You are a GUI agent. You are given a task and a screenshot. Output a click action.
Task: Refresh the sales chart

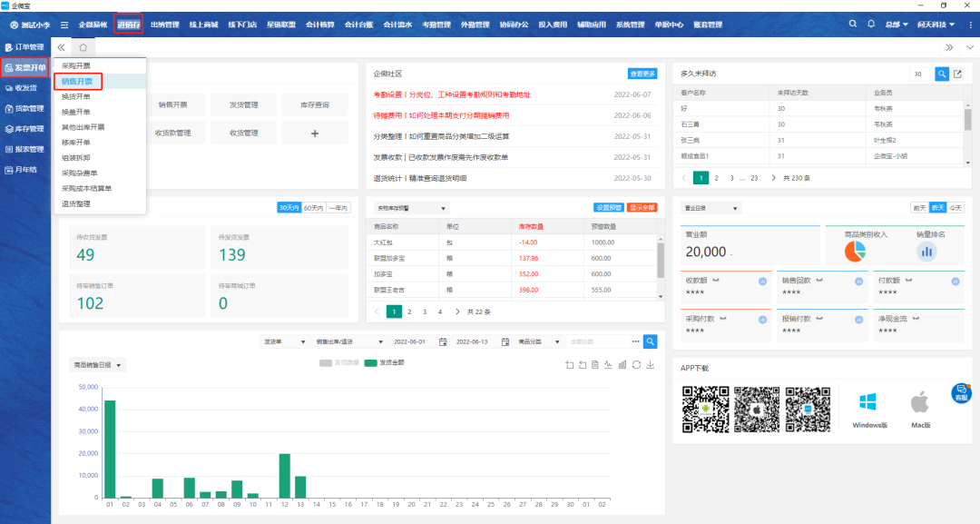pos(636,364)
